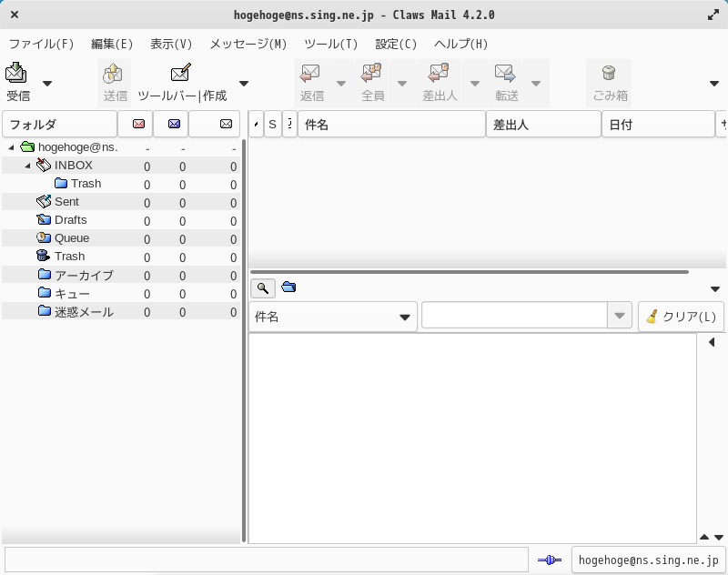Click the 転送 (Forward) toolbar icon
This screenshot has width=728, height=575.
click(506, 83)
